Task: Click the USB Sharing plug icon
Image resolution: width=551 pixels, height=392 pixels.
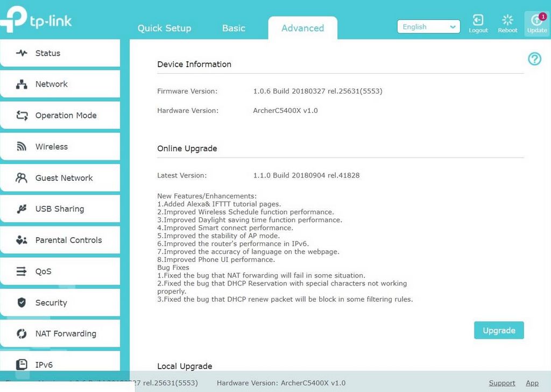Action: point(22,209)
